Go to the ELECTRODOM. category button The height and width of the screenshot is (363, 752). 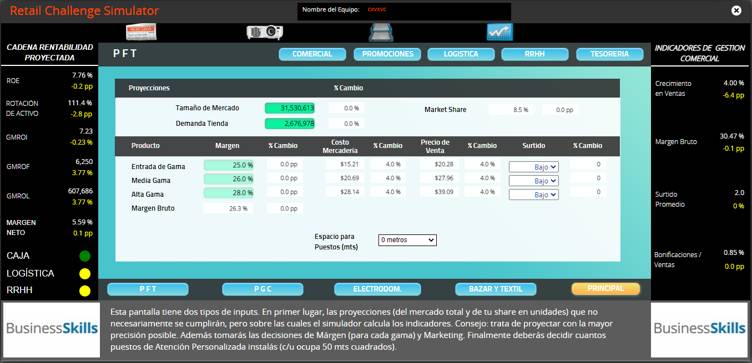[x=377, y=289]
